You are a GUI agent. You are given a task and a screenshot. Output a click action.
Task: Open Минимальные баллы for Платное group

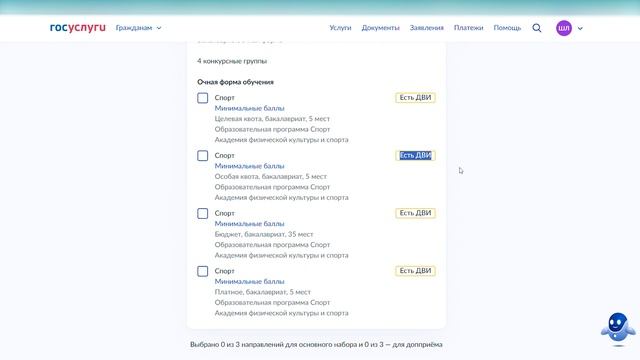(249, 282)
